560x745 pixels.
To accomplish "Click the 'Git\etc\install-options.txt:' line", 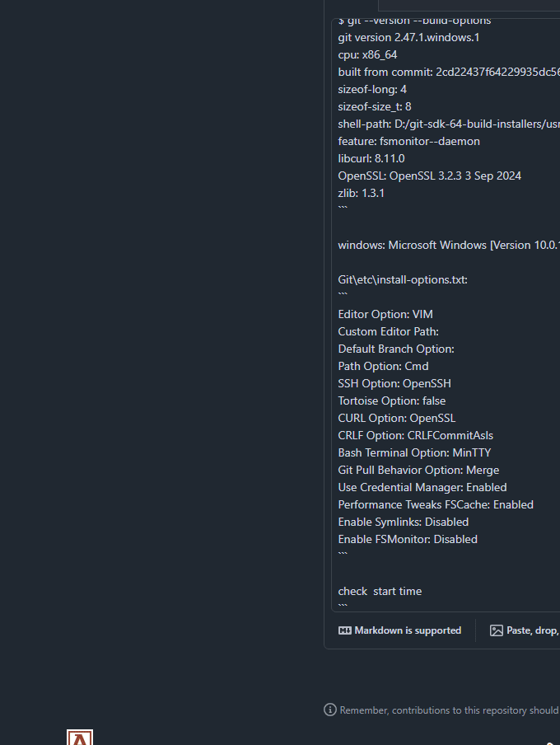I will click(x=402, y=279).
